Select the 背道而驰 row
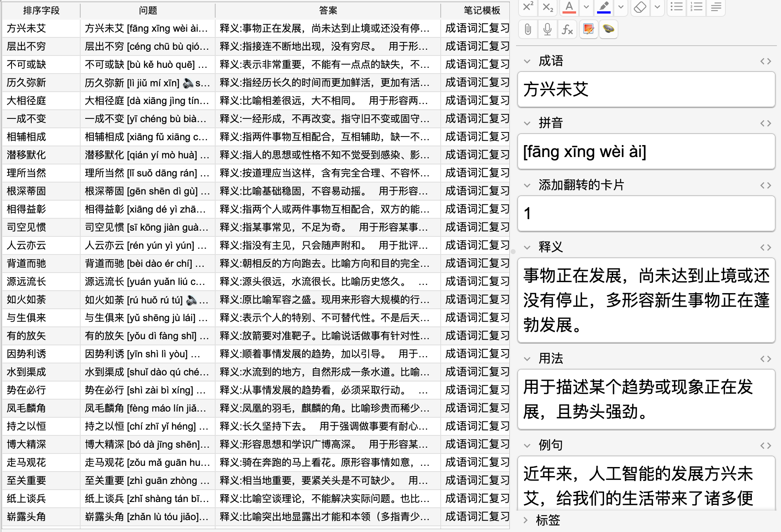 click(x=256, y=264)
